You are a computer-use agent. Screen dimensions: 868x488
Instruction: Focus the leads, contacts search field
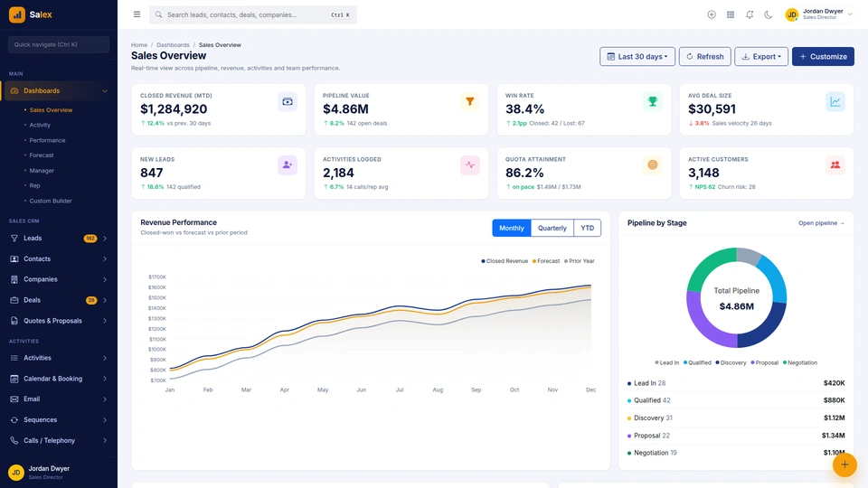tap(253, 15)
